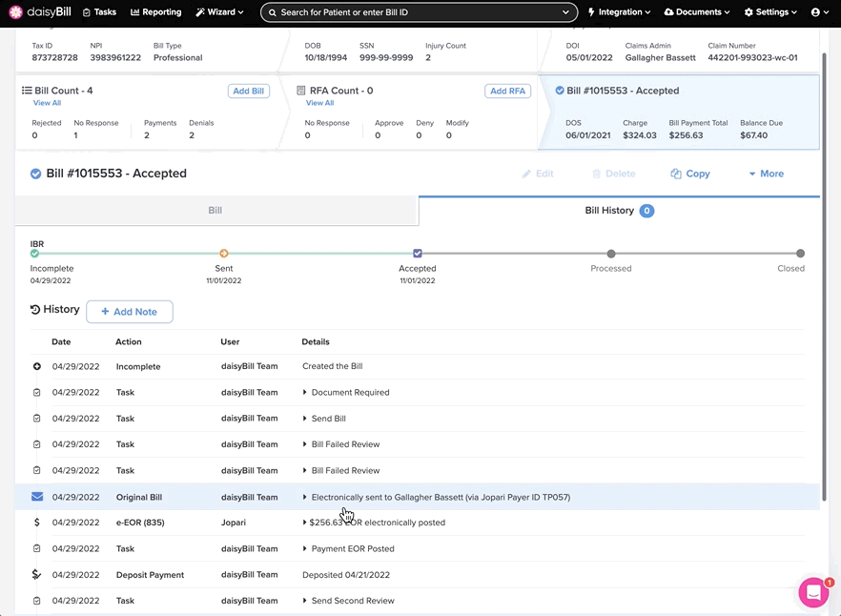Image resolution: width=841 pixels, height=616 pixels.
Task: Click the Deposit Payment row icon
Action: pos(37,575)
